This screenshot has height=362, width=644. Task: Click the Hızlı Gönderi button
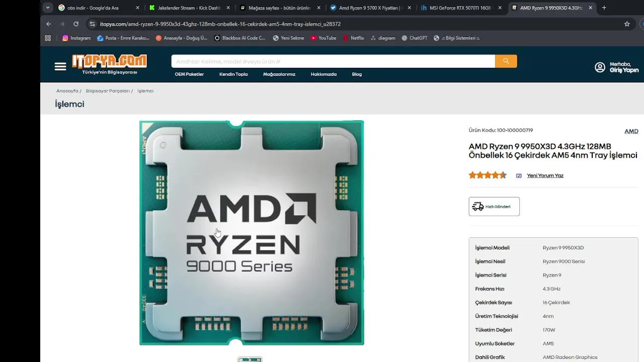tap(494, 207)
